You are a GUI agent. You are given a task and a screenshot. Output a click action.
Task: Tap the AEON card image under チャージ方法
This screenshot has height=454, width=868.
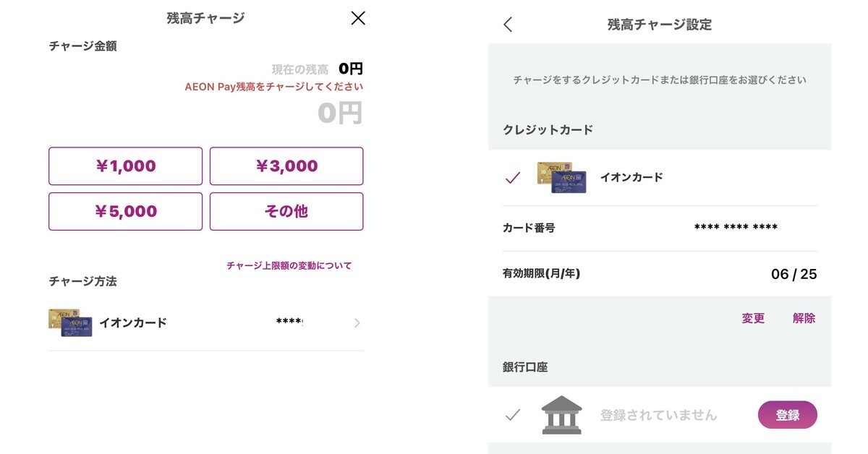[x=70, y=323]
